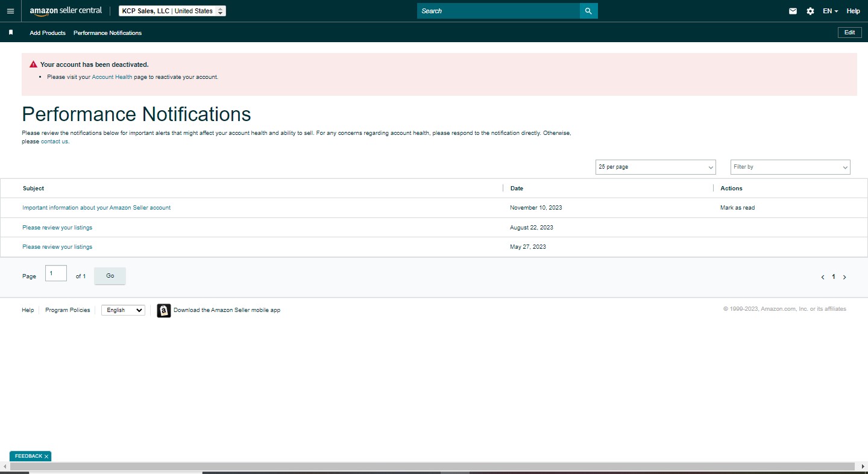Open the Filter by dropdown
This screenshot has width=868, height=474.
click(x=790, y=167)
